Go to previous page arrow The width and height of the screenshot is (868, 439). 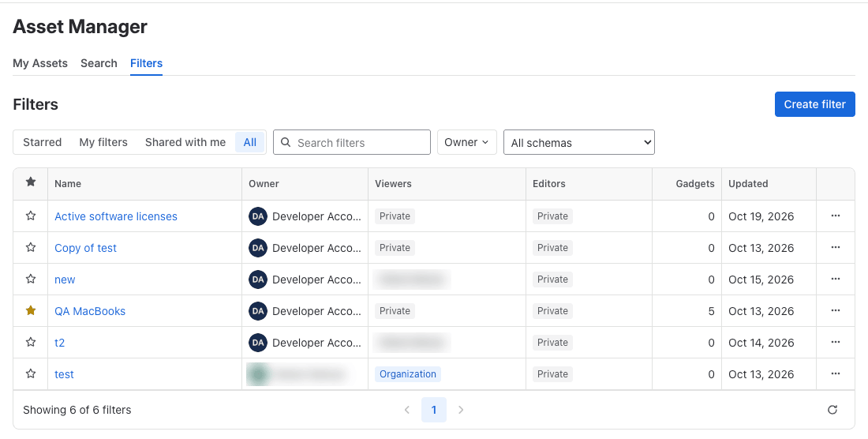pos(407,410)
